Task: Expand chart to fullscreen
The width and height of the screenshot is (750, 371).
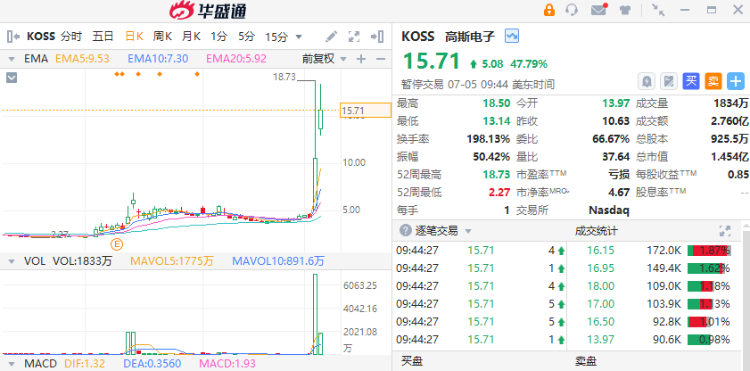Action: (x=354, y=36)
